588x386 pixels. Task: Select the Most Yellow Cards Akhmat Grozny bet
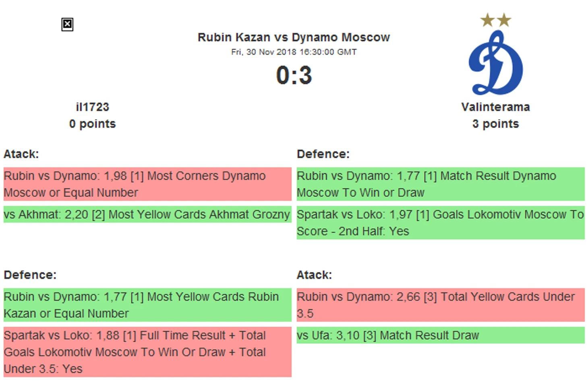pos(147,215)
